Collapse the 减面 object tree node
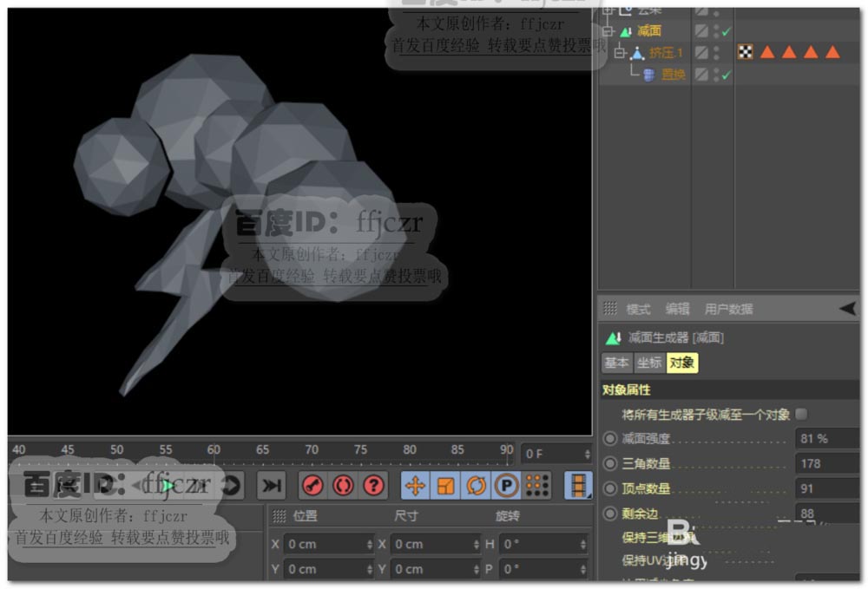Viewport: 868px width, 589px height. pos(607,31)
